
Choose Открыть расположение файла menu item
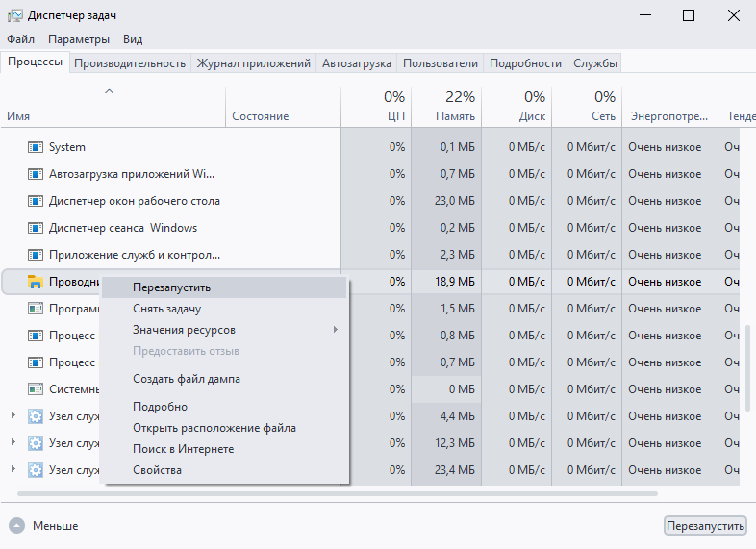(224, 428)
